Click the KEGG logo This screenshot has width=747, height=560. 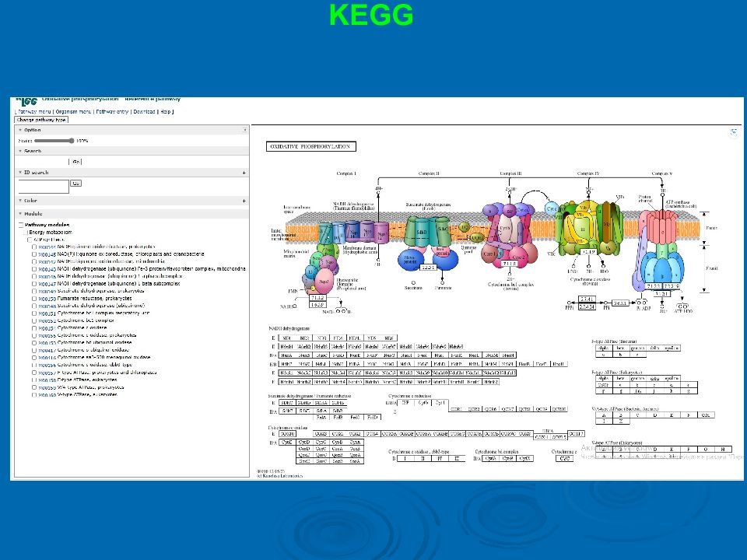[x=26, y=101]
